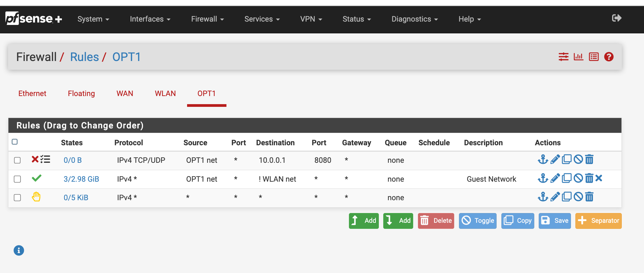Open the System dropdown menu

click(93, 19)
